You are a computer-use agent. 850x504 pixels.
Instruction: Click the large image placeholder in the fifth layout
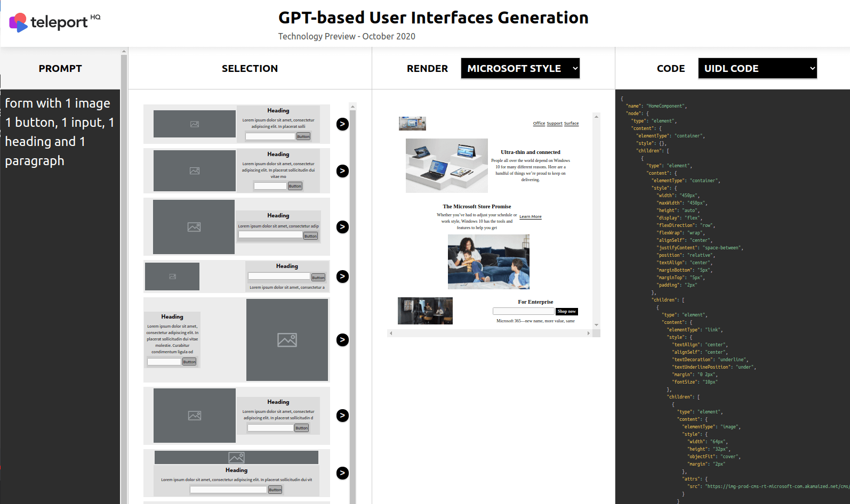tap(287, 340)
